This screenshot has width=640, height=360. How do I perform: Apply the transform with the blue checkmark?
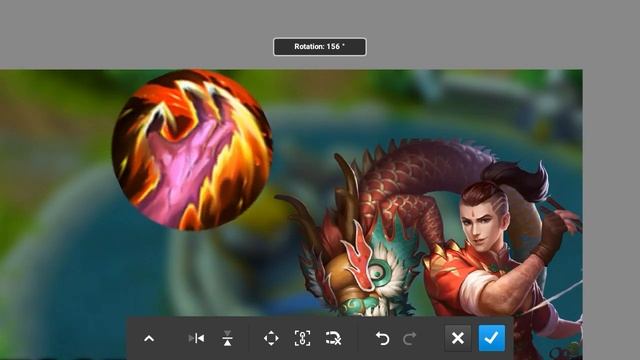[491, 338]
